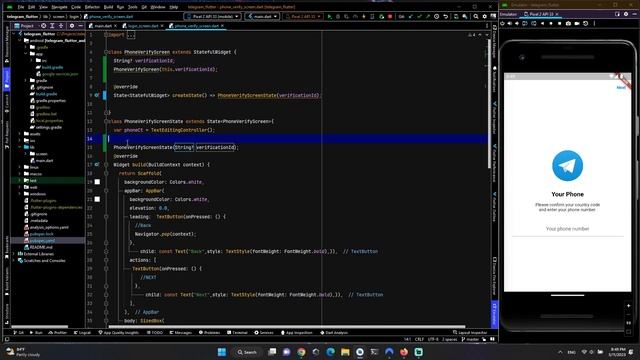Image resolution: width=640 pixels, height=360 pixels.
Task: Tap Next in the emulator app bar
Action: coord(620,87)
